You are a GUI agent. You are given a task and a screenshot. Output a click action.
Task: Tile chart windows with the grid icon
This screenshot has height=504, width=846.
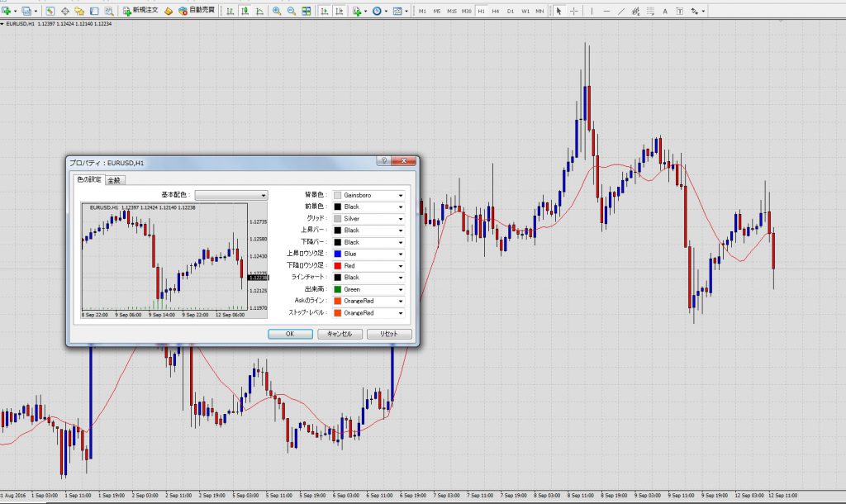pos(306,11)
